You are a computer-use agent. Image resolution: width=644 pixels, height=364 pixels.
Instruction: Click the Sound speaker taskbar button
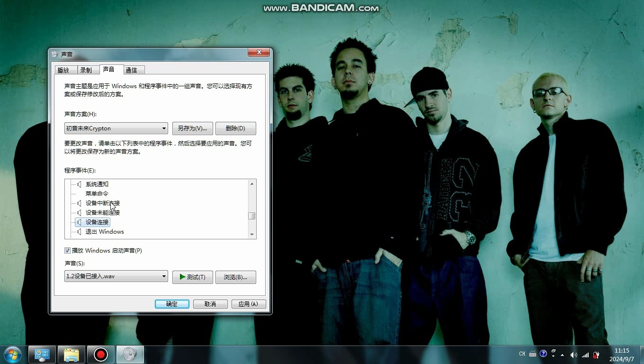tap(130, 355)
